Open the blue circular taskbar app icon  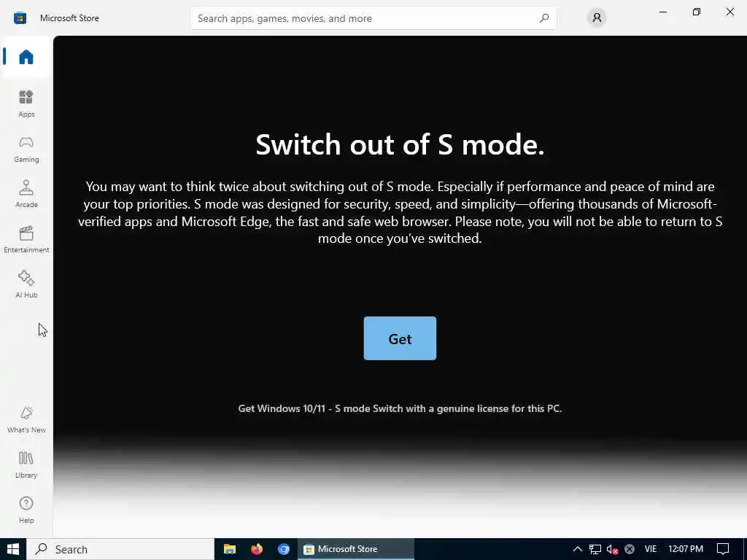[284, 549]
